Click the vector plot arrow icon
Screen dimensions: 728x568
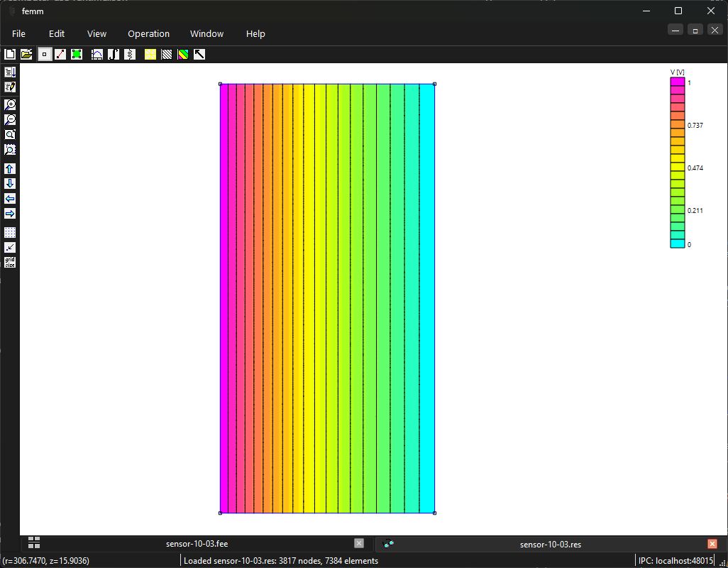coord(199,55)
